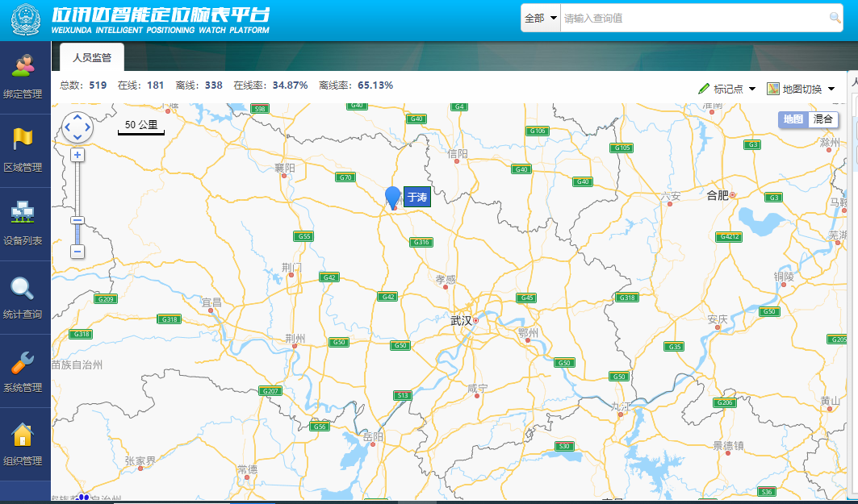Zoom in with the map plus button
Image resolution: width=858 pixels, height=504 pixels.
(77, 155)
